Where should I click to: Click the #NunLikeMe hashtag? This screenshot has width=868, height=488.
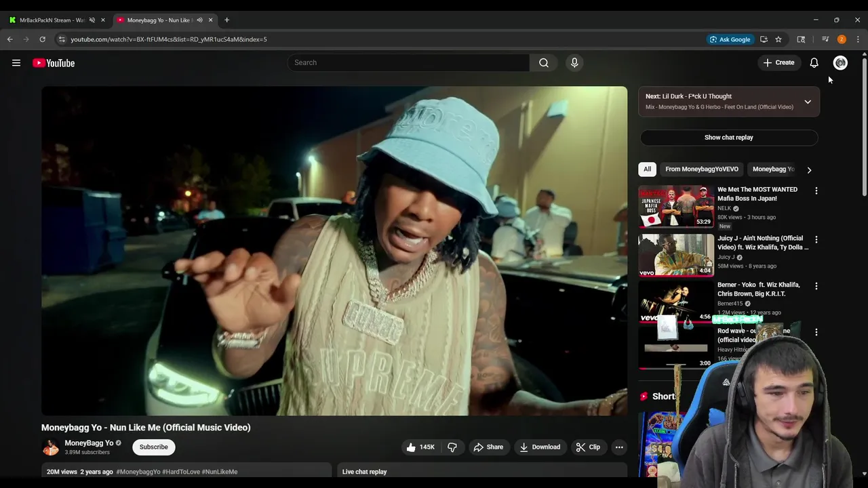(x=220, y=472)
